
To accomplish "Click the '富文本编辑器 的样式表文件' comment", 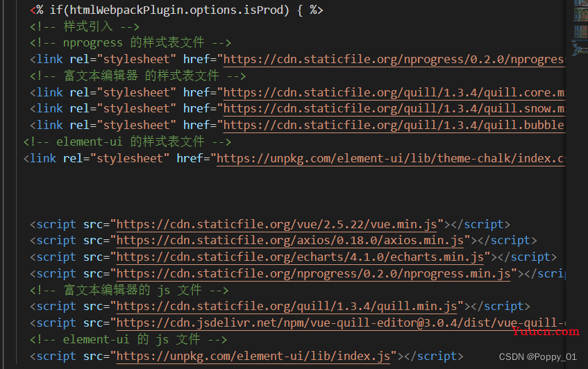I will [137, 76].
